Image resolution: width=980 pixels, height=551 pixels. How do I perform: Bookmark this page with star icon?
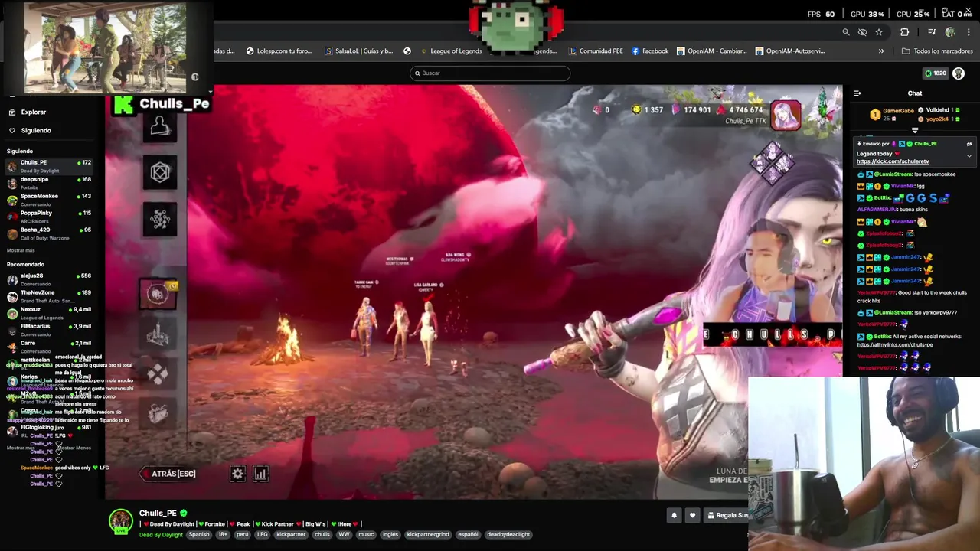coord(879,32)
